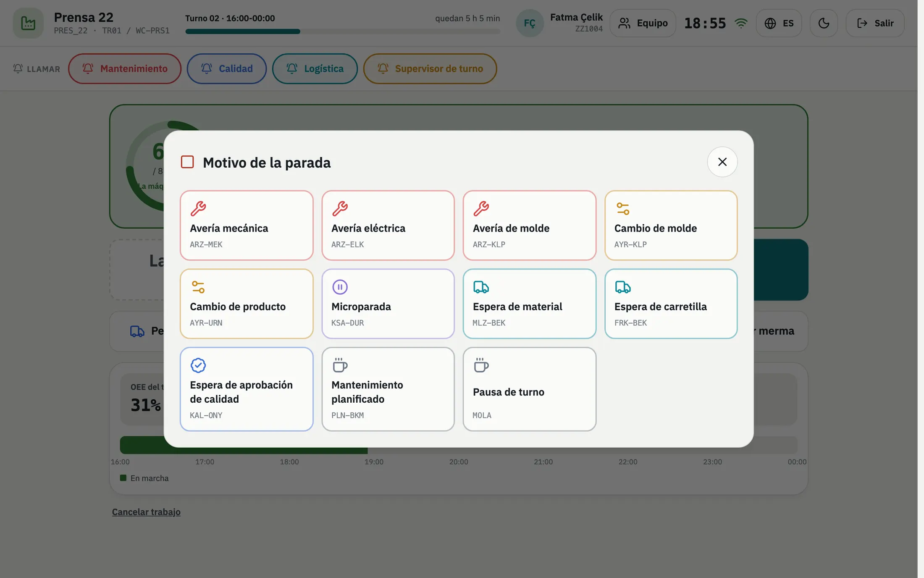924x578 pixels.
Task: Call Calidad department
Action: [227, 69]
